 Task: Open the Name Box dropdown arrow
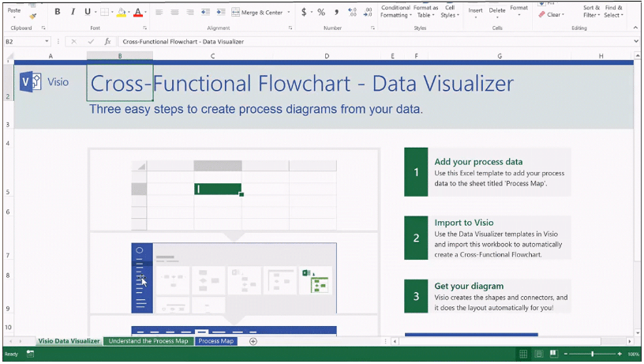tap(47, 41)
